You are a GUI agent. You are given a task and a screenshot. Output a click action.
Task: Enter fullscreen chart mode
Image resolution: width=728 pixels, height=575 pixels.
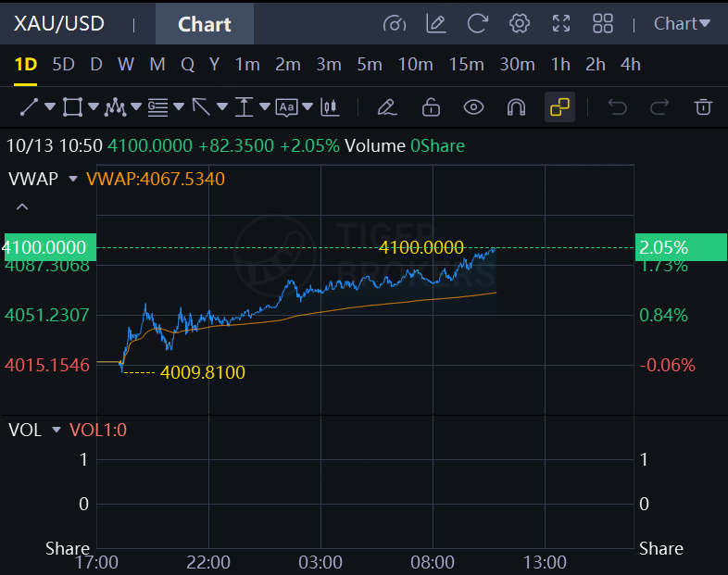pos(561,24)
